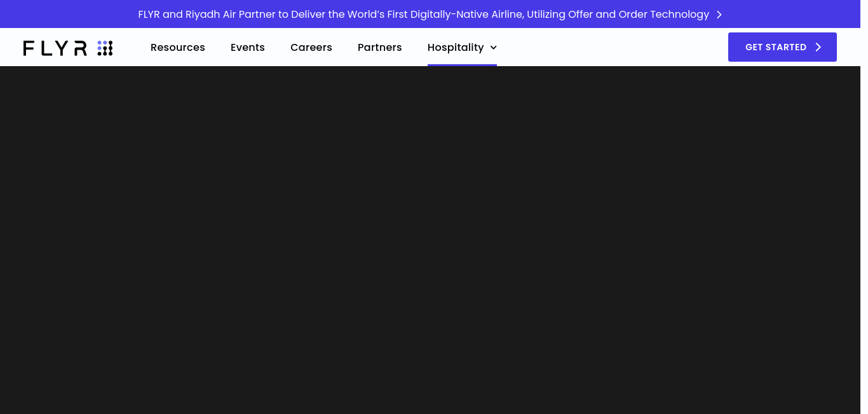Select the Hospitality menu item

pos(456,47)
